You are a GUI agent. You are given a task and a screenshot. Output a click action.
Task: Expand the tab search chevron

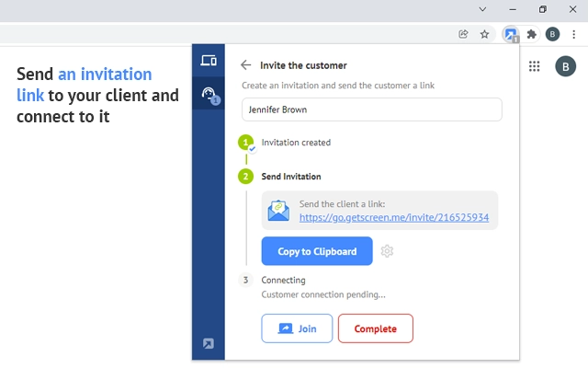[x=483, y=9]
